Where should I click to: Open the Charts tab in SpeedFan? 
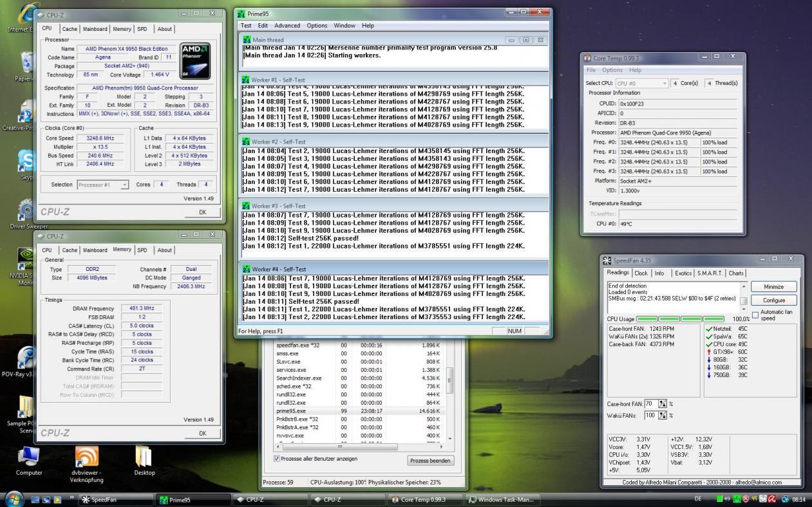point(736,273)
